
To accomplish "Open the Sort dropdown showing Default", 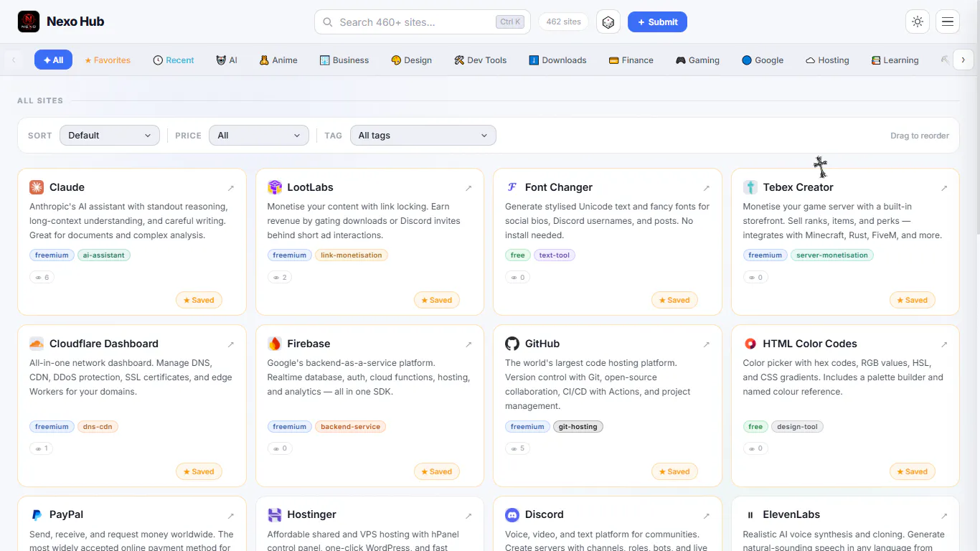I will click(110, 136).
